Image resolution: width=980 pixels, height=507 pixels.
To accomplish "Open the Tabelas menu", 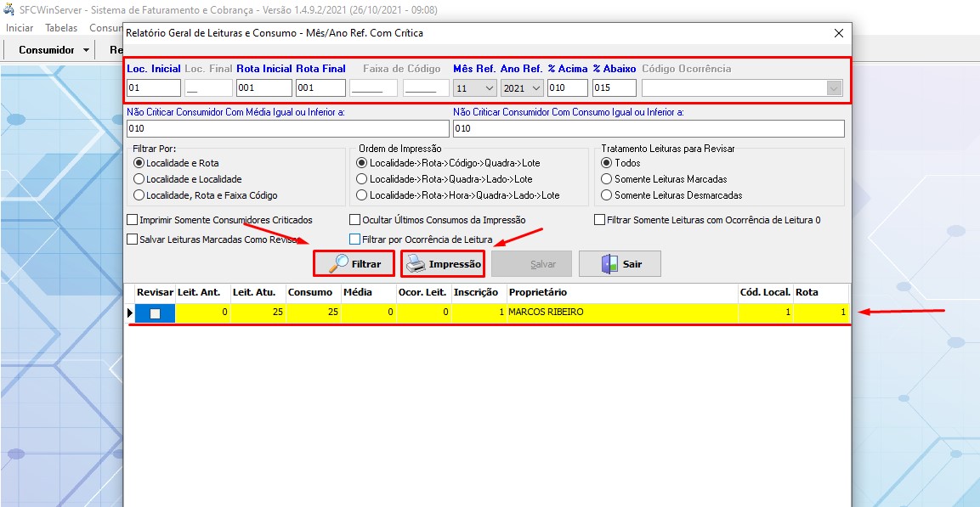I will [x=61, y=28].
